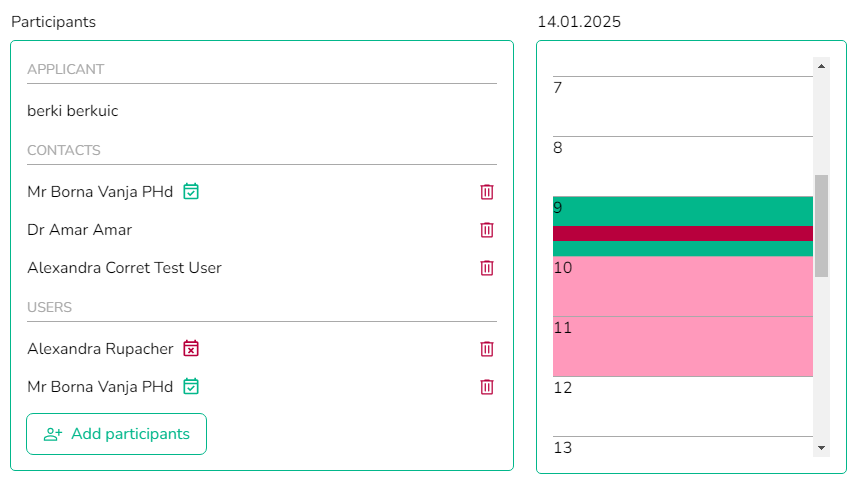The width and height of the screenshot is (859, 485).
Task: Select the dark red time block at 9:30
Action: point(683,233)
